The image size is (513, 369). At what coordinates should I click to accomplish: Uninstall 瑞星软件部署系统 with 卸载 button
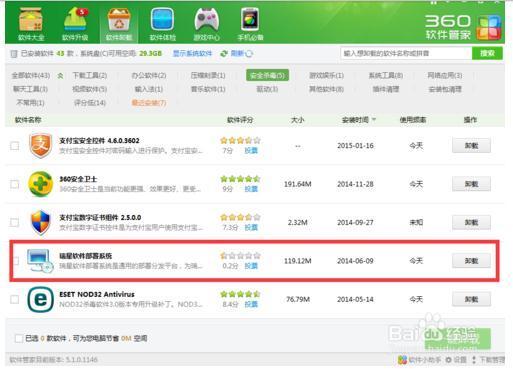pos(471,261)
